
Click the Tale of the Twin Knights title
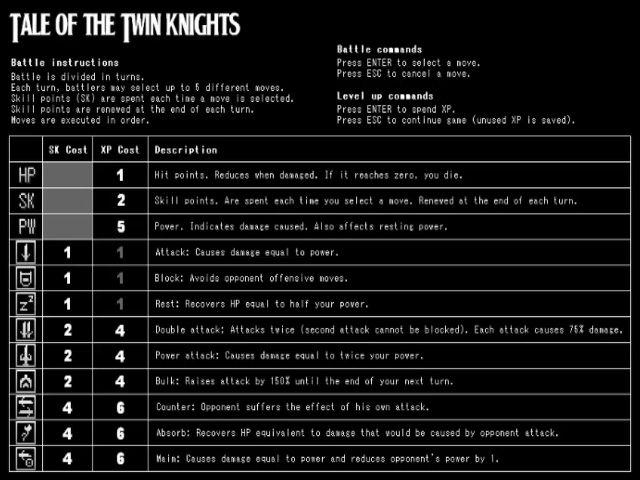(125, 24)
